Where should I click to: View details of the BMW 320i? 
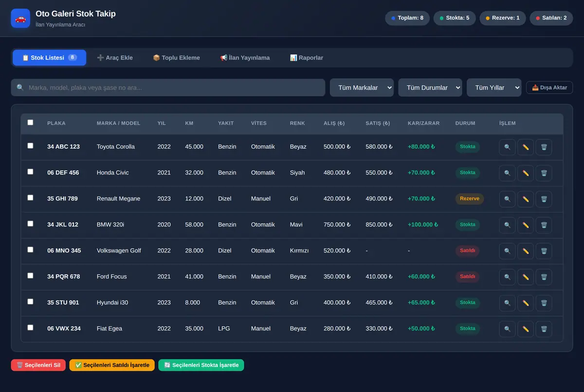pyautogui.click(x=507, y=225)
